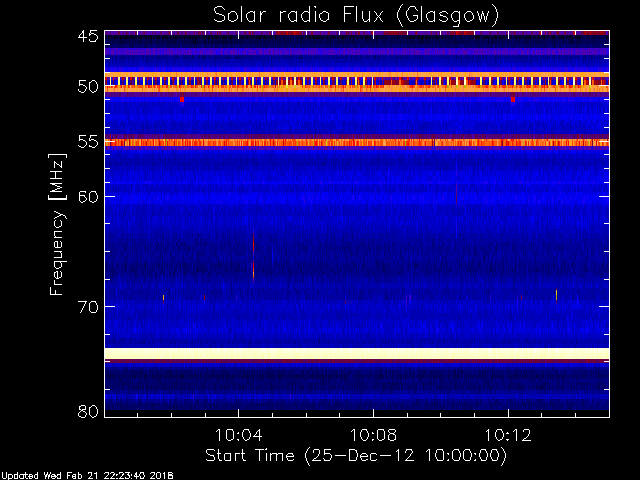Select the 55 frequency tick label
This screenshot has width=640, height=480.
pyautogui.click(x=88, y=142)
